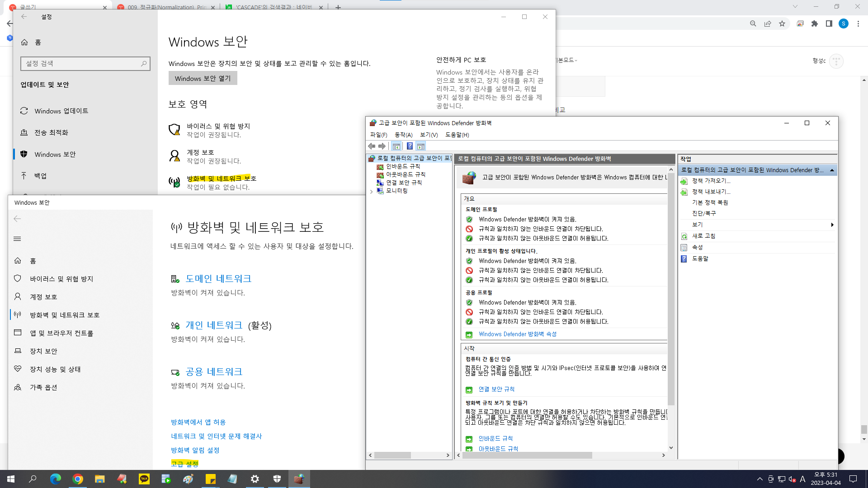
Task: Click the 속성 properties icon in the actions pane
Action: click(x=684, y=248)
